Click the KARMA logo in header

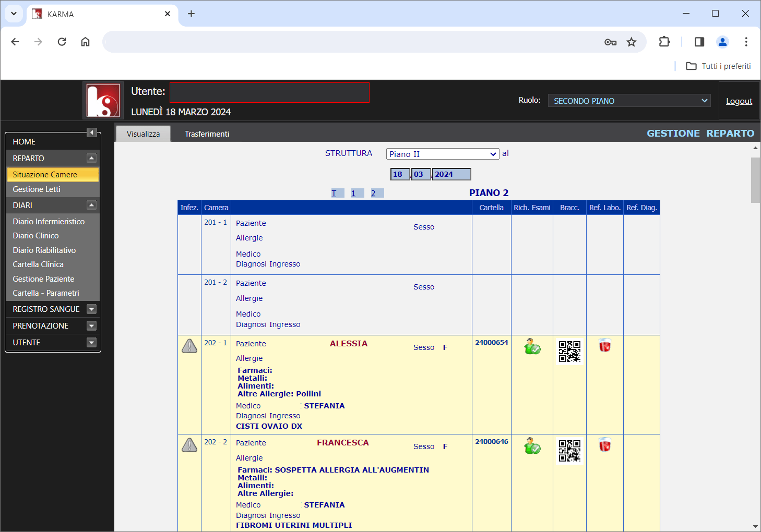tap(103, 101)
